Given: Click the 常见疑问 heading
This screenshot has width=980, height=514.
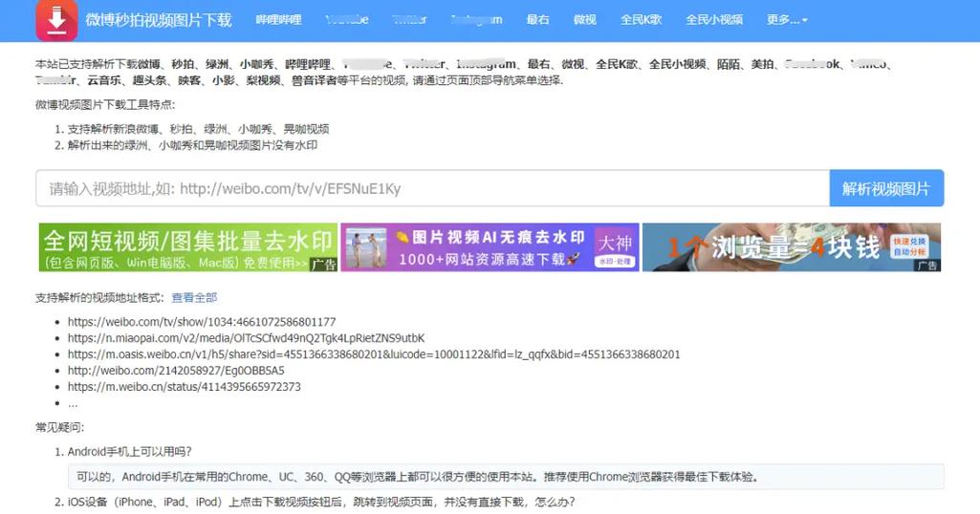Looking at the screenshot, I should tap(60, 428).
